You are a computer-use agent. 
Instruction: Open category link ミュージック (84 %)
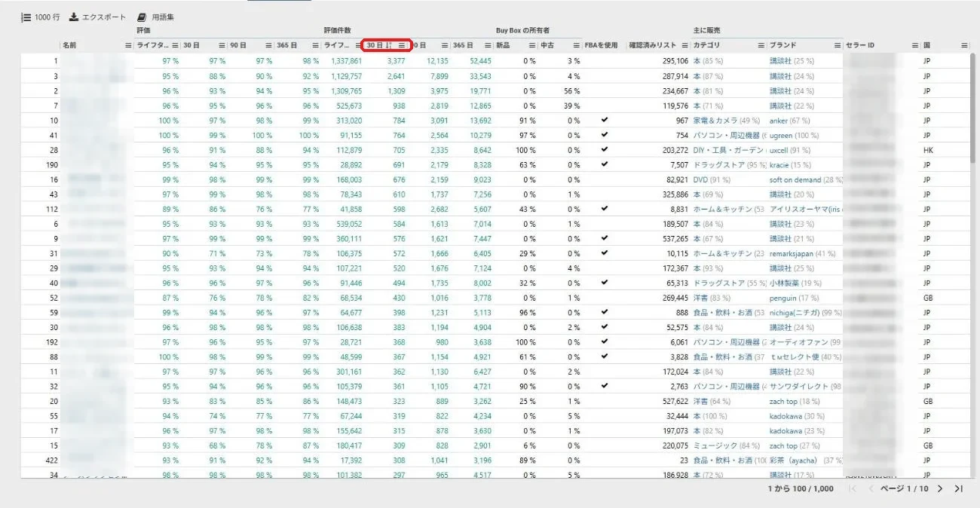tap(726, 446)
